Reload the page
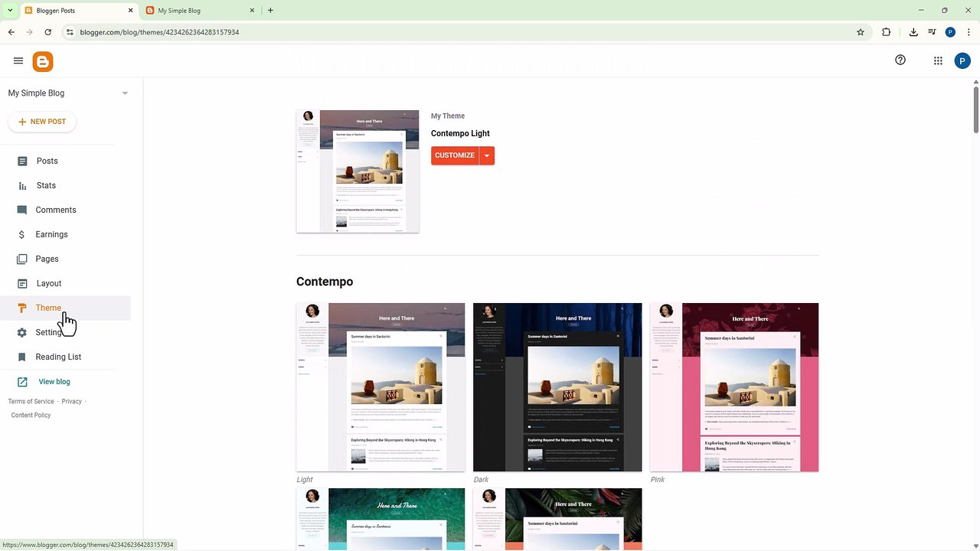Screen dimensions: 980x551 [47, 32]
